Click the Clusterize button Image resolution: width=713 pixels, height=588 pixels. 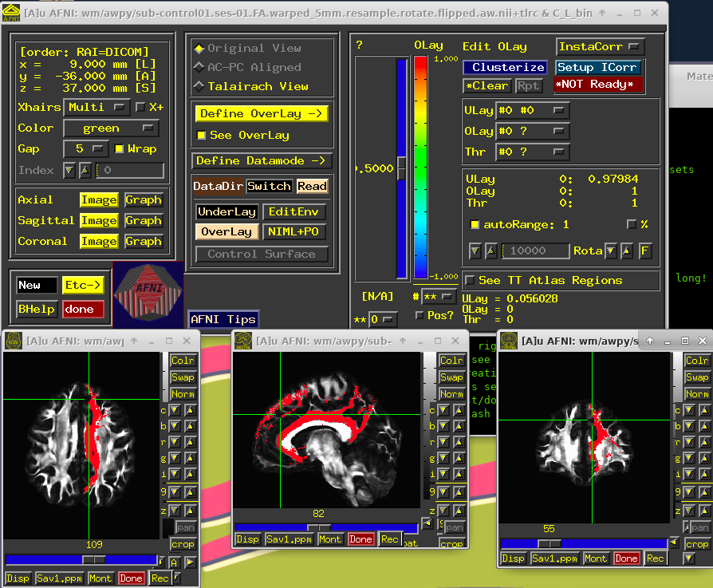[x=506, y=67]
